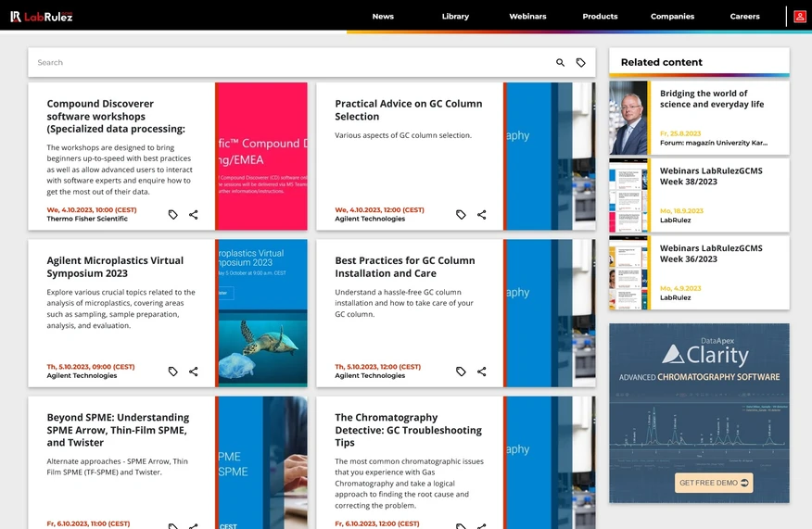Share the Compound Discoverer workshops card
The height and width of the screenshot is (529, 812).
coord(193,214)
